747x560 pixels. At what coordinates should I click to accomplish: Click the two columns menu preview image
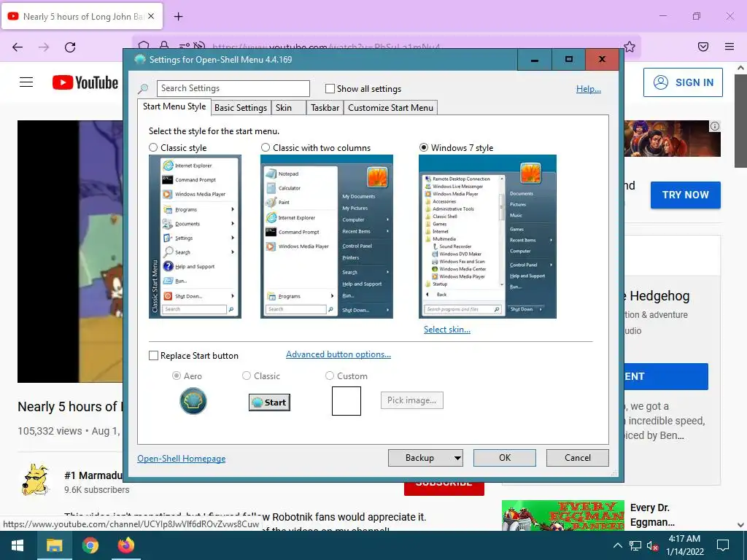pos(326,237)
